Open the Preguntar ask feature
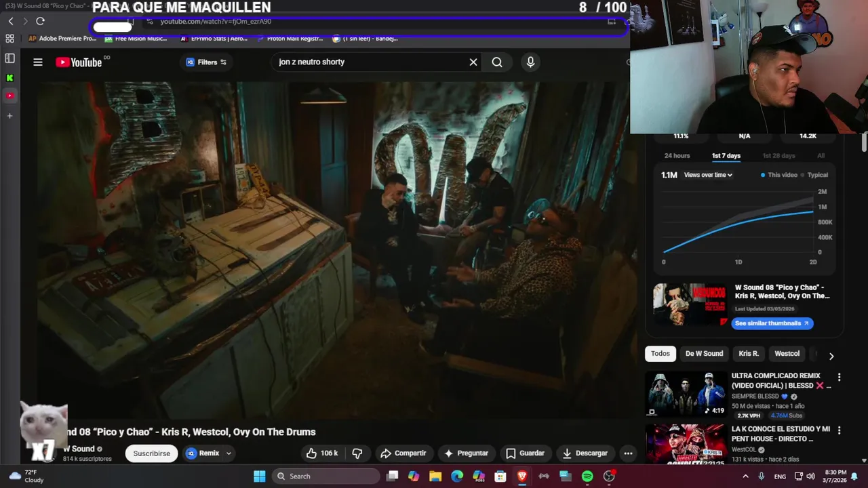The image size is (868, 488). [x=466, y=453]
